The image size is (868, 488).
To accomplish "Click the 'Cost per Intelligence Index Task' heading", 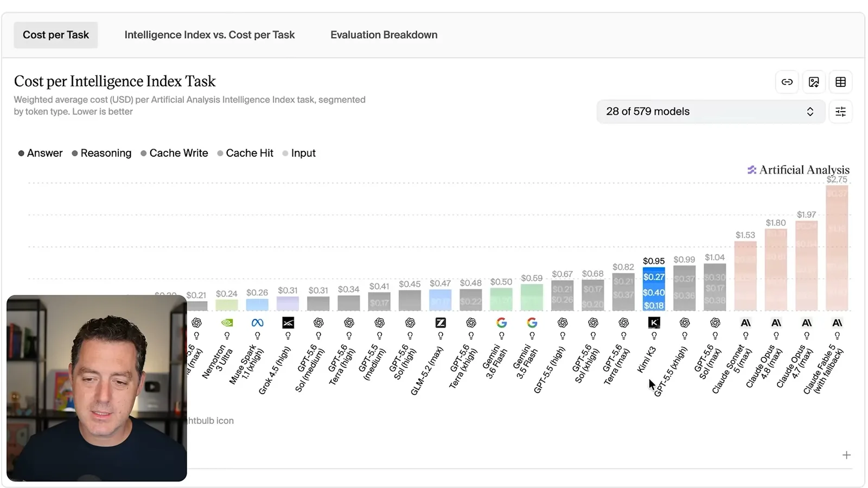I will [114, 81].
